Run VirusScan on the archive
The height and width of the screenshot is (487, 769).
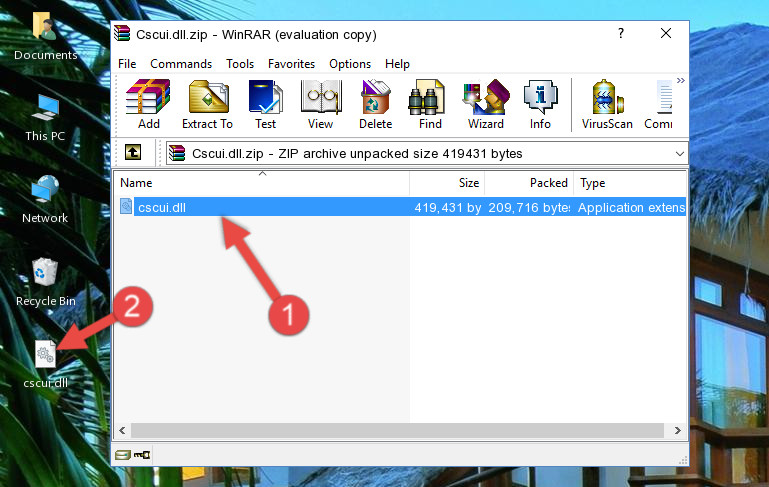(x=607, y=104)
